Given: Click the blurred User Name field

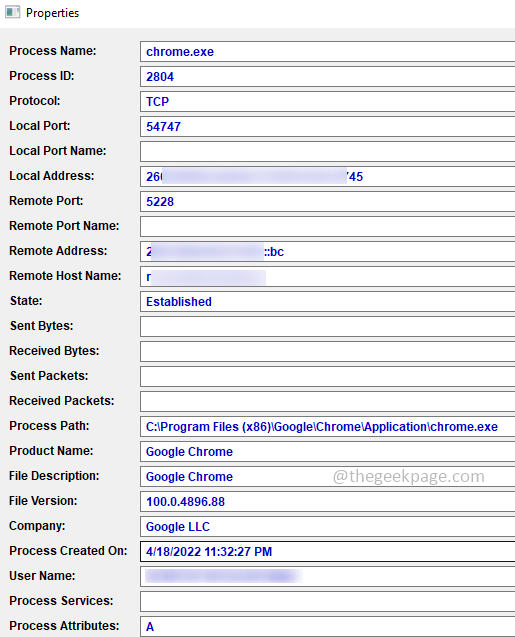Looking at the screenshot, I should point(327,576).
